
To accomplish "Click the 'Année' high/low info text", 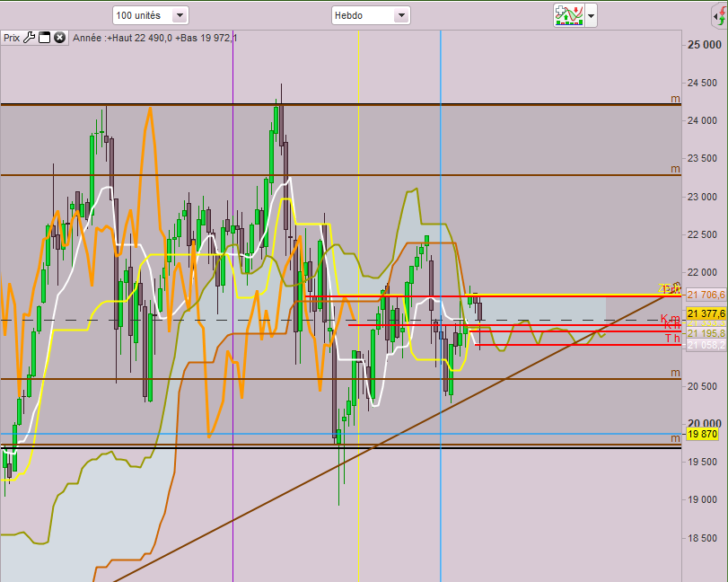I will click(154, 38).
